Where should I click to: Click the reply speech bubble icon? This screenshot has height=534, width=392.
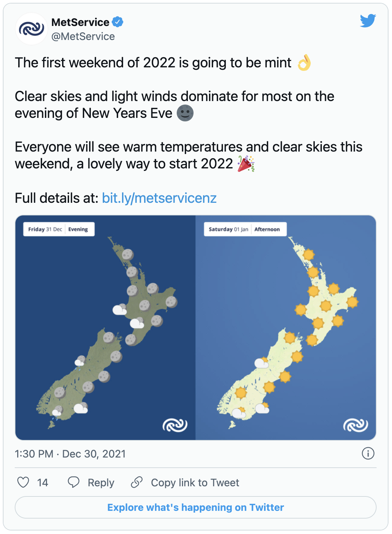pos(74,482)
